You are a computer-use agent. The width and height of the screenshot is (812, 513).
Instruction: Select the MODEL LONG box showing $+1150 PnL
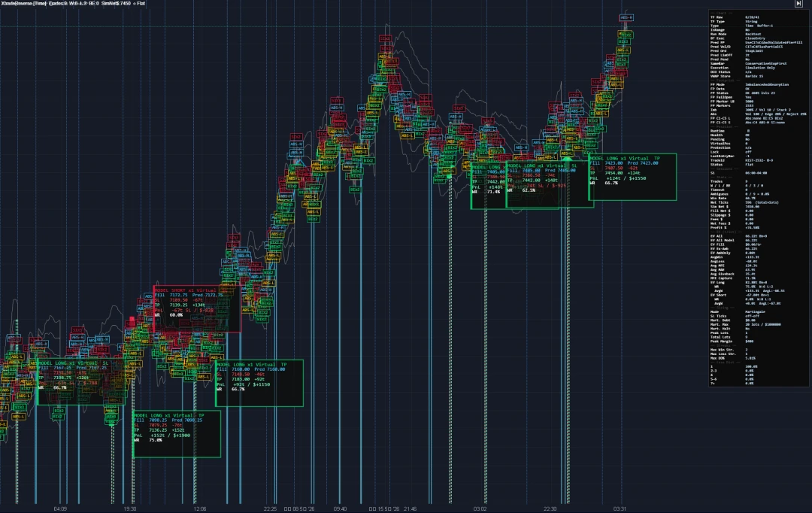coord(259,383)
